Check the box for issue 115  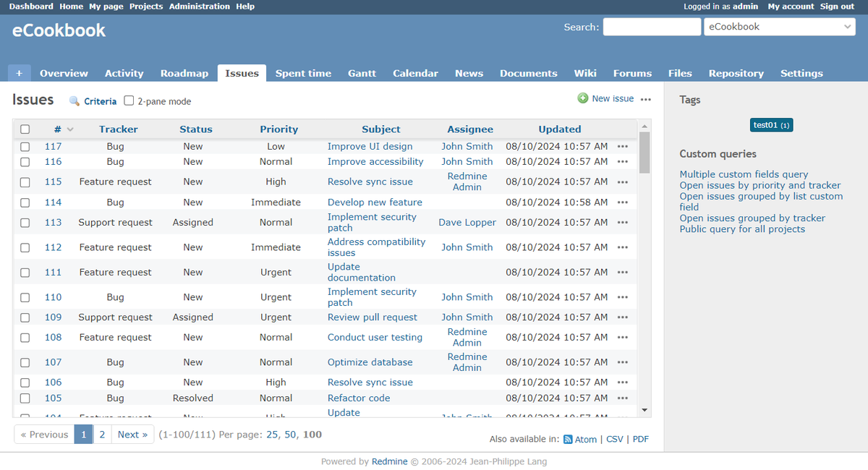click(25, 182)
